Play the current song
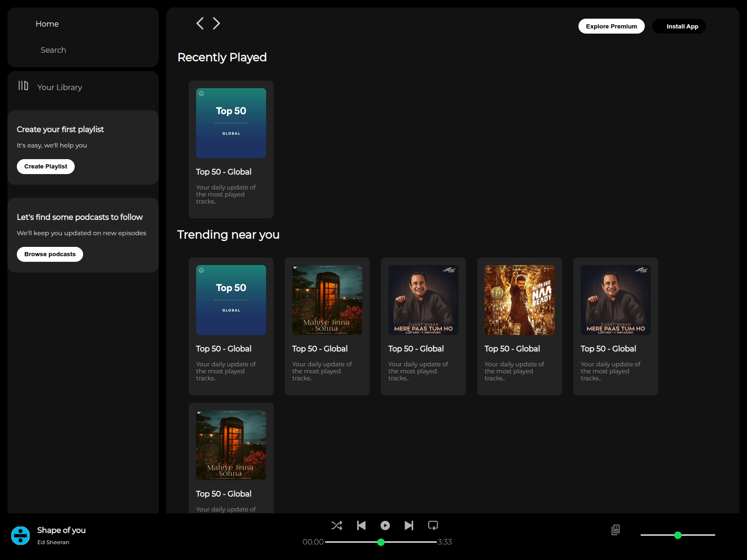Image resolution: width=747 pixels, height=560 pixels. (x=385, y=525)
